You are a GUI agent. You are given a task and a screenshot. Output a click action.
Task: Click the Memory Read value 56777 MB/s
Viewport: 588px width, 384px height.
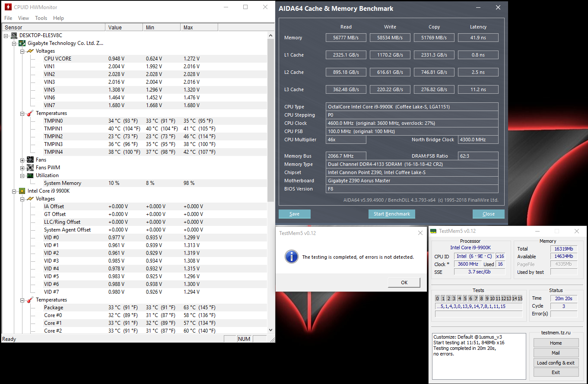coord(346,38)
